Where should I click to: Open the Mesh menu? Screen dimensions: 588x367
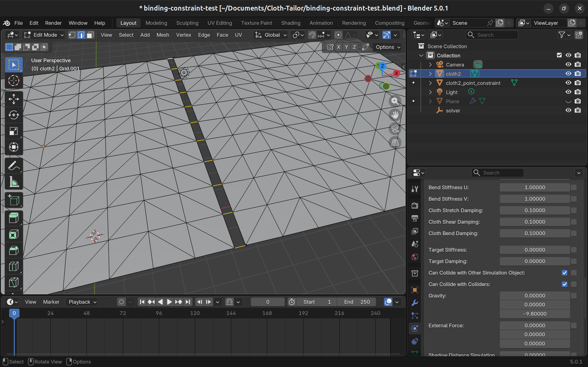click(163, 35)
